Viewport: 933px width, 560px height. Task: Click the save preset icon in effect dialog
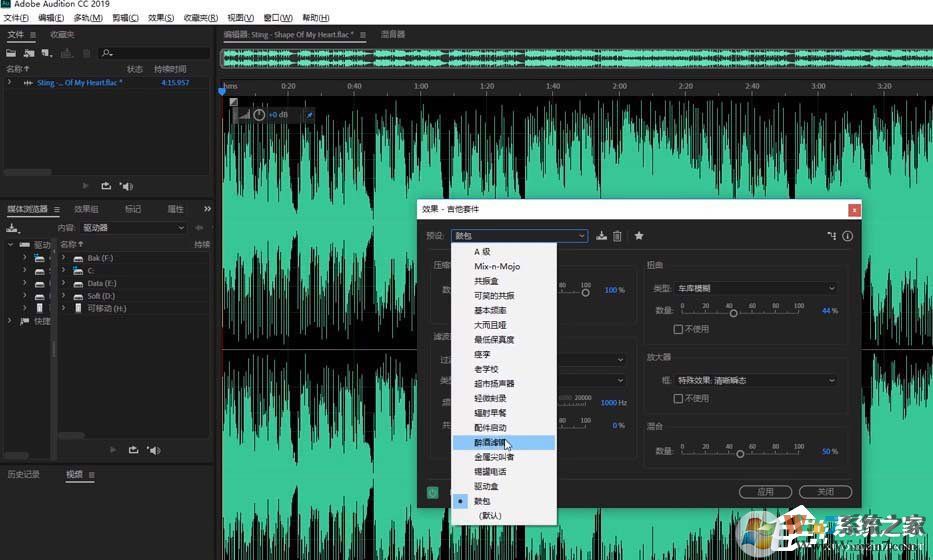(x=602, y=236)
